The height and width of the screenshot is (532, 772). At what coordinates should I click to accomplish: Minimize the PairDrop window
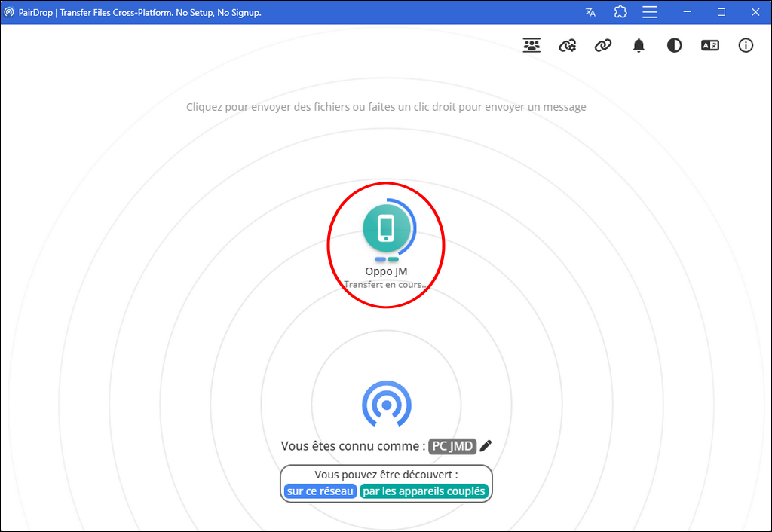pos(687,12)
